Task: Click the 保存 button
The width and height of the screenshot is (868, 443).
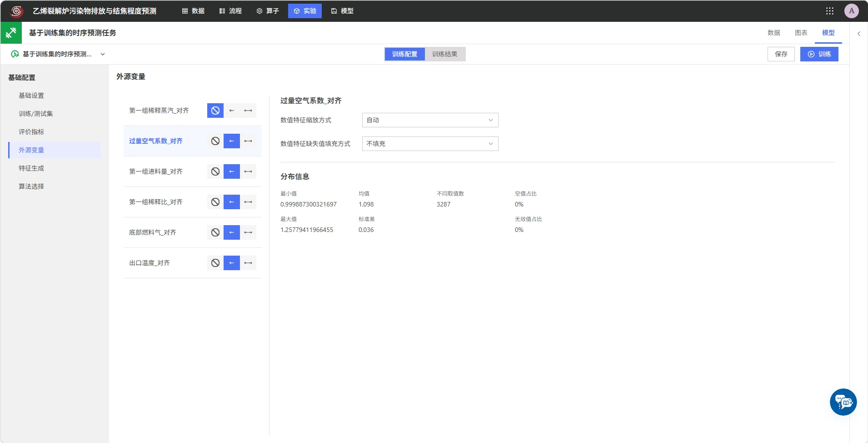Action: point(781,54)
